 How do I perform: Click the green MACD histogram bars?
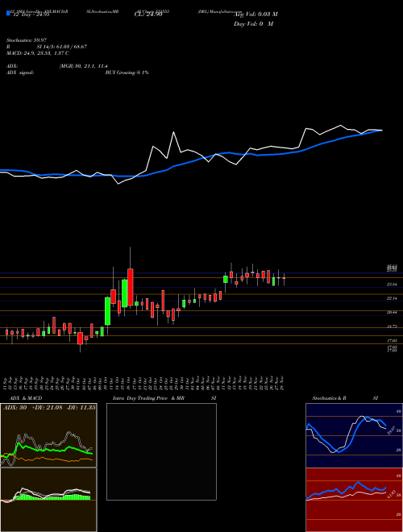point(51,497)
